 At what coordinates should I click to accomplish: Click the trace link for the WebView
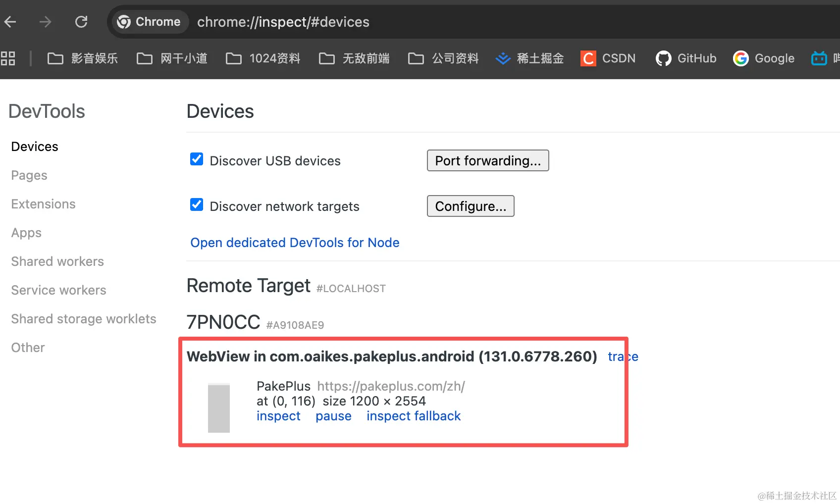(x=623, y=356)
